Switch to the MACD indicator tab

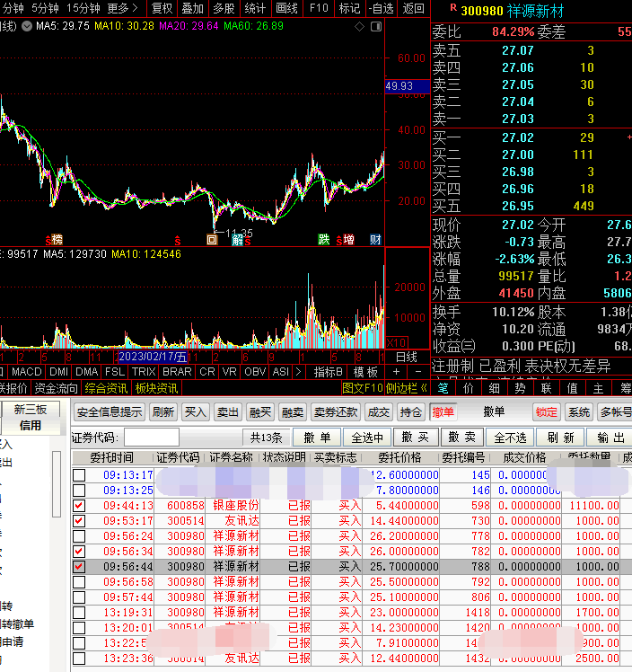coord(27,372)
